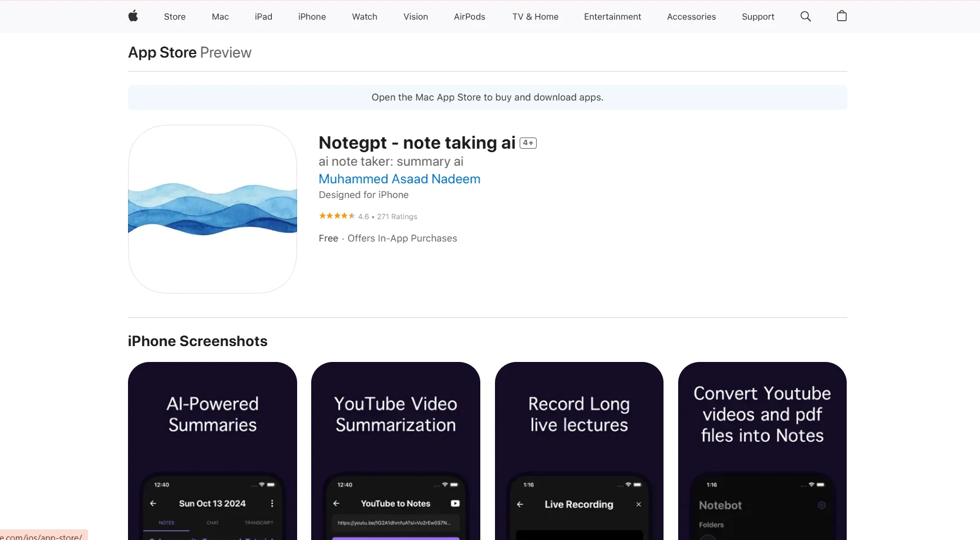Click the Apple logo icon

(x=133, y=16)
